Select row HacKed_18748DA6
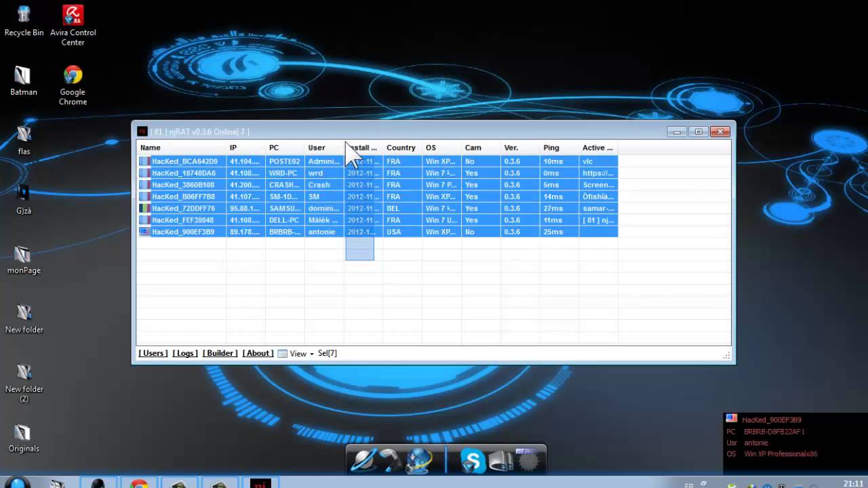The height and width of the screenshot is (488, 868). pos(378,173)
